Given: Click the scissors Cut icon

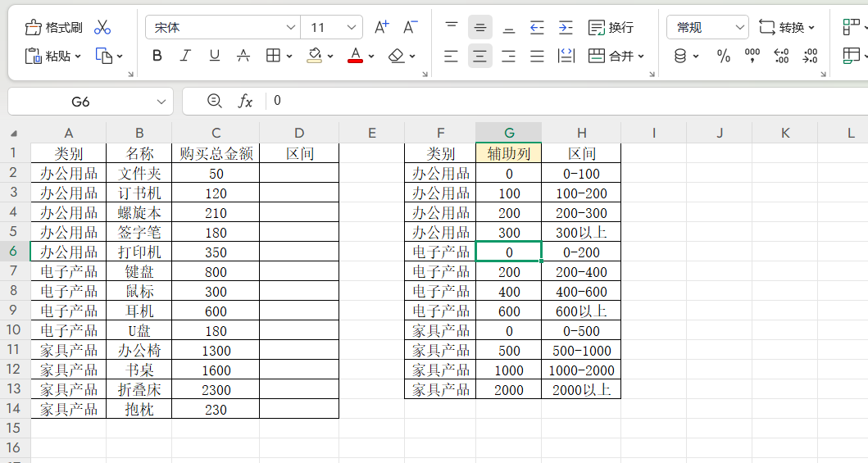Looking at the screenshot, I should [102, 27].
